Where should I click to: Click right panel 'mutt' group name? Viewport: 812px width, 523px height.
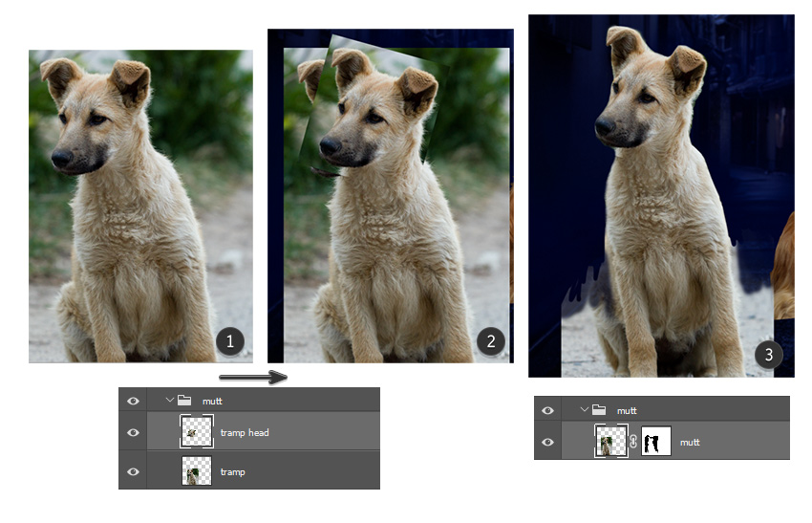(x=627, y=411)
